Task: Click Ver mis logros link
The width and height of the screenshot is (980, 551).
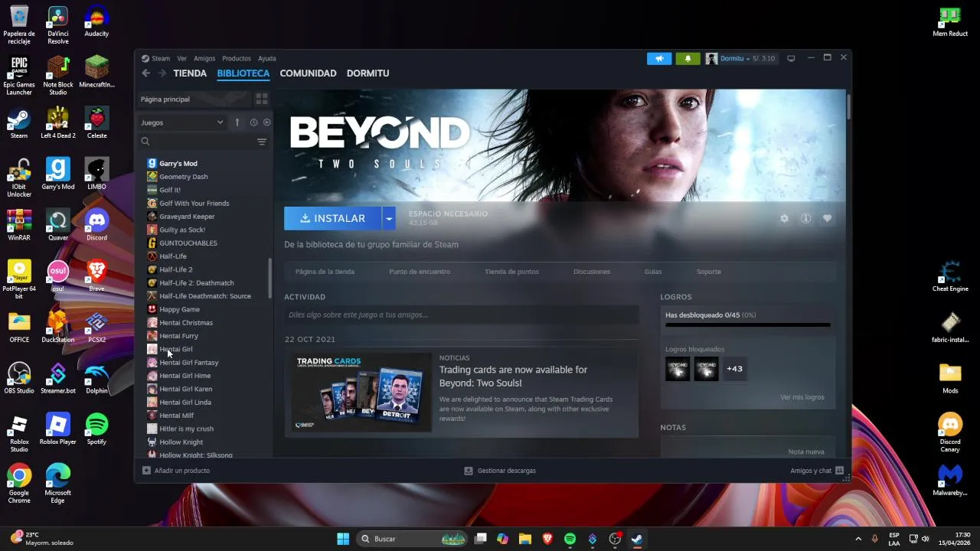Action: [802, 398]
